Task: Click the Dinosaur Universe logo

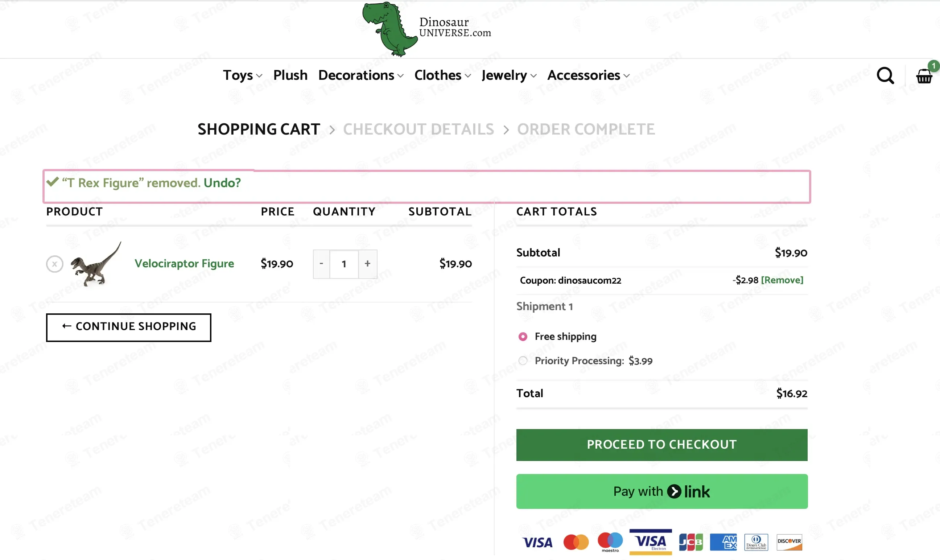Action: (426, 29)
